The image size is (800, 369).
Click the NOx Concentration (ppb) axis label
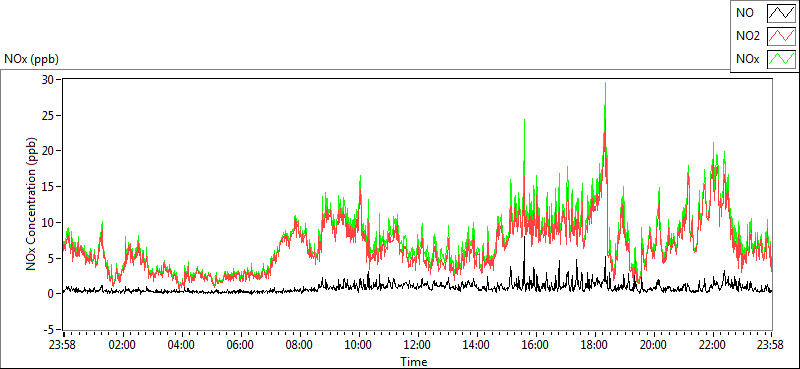[x=32, y=203]
